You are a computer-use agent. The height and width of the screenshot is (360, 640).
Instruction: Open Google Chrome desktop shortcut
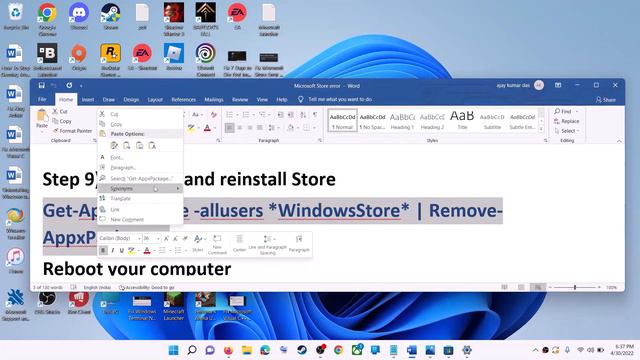pos(47,19)
